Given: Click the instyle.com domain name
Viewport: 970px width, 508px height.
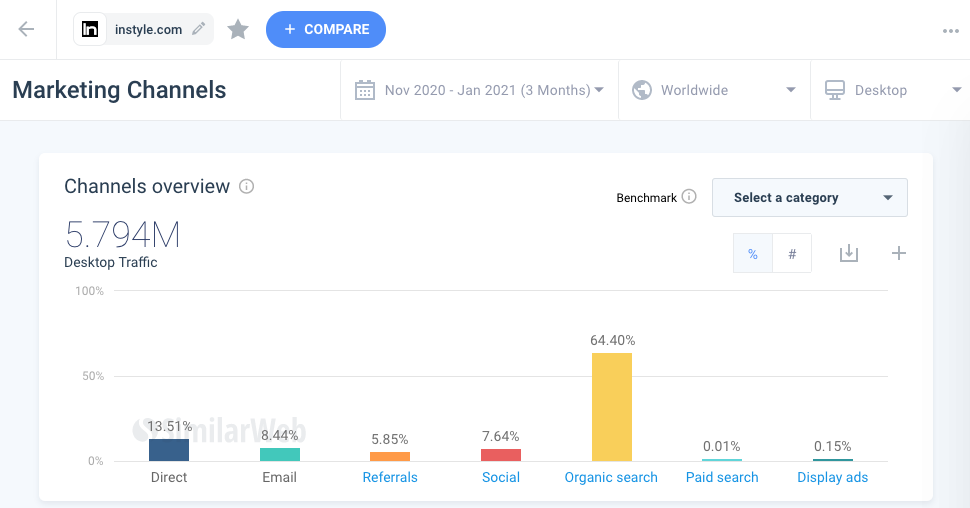Looking at the screenshot, I should (148, 29).
